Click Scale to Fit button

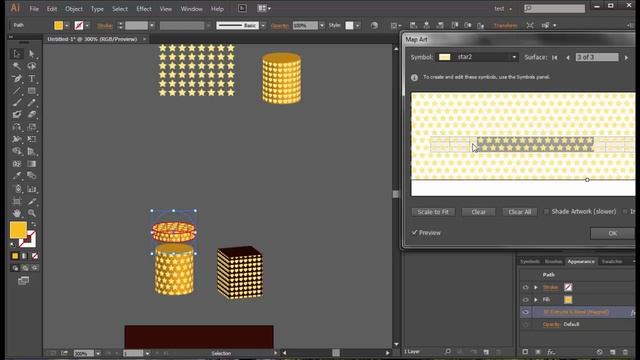(433, 212)
